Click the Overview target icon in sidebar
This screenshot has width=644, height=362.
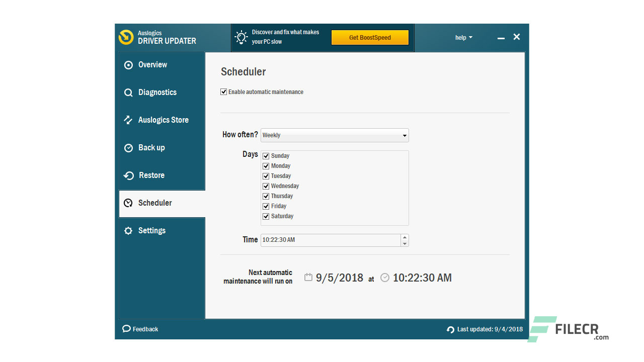[x=128, y=65]
